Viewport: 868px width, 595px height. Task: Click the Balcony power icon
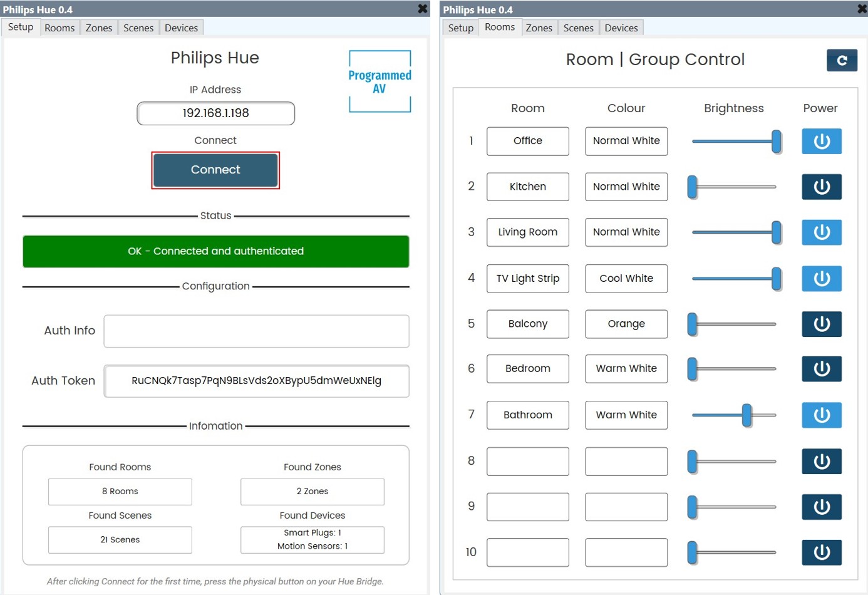821,324
